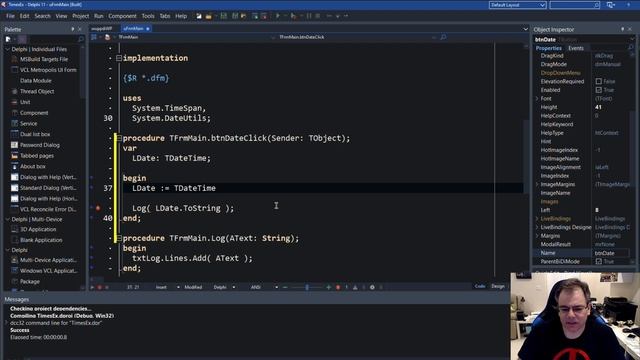Click the Pause toolbar icon
640x360 pixels.
click(309, 16)
